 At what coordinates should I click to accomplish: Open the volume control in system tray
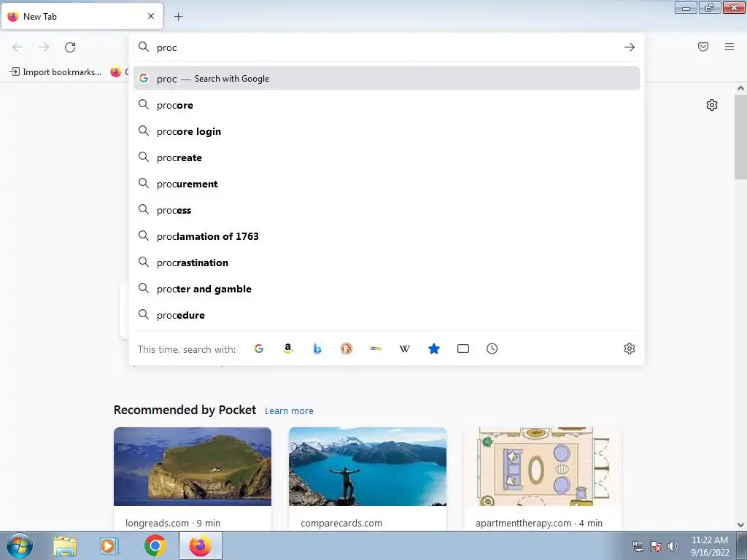click(x=673, y=546)
